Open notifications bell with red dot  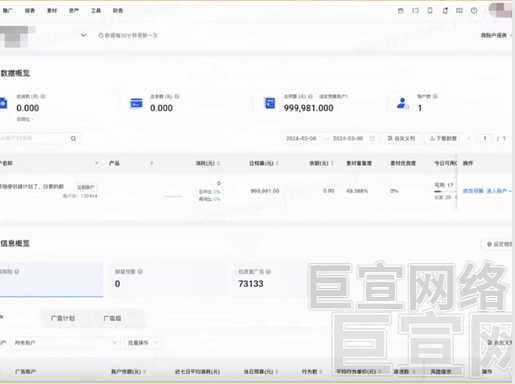445,11
